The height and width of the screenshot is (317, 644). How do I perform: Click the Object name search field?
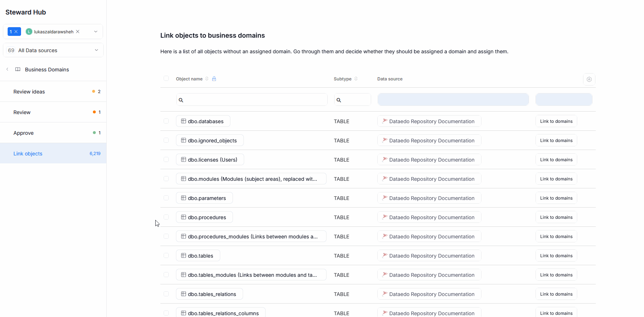coord(252,100)
